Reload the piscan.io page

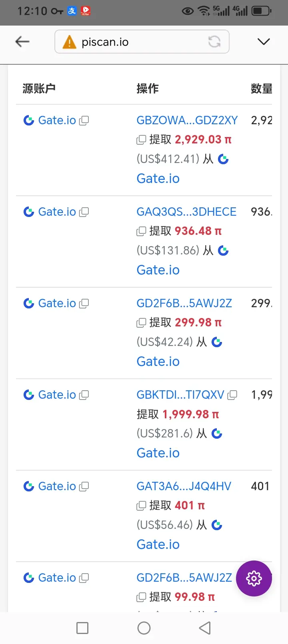pos(214,42)
